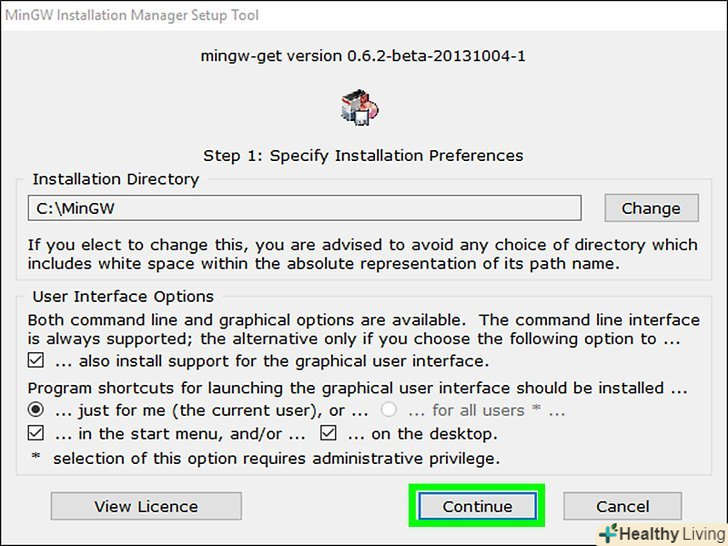Select the "for all users" radio button
The width and height of the screenshot is (728, 546).
click(390, 410)
